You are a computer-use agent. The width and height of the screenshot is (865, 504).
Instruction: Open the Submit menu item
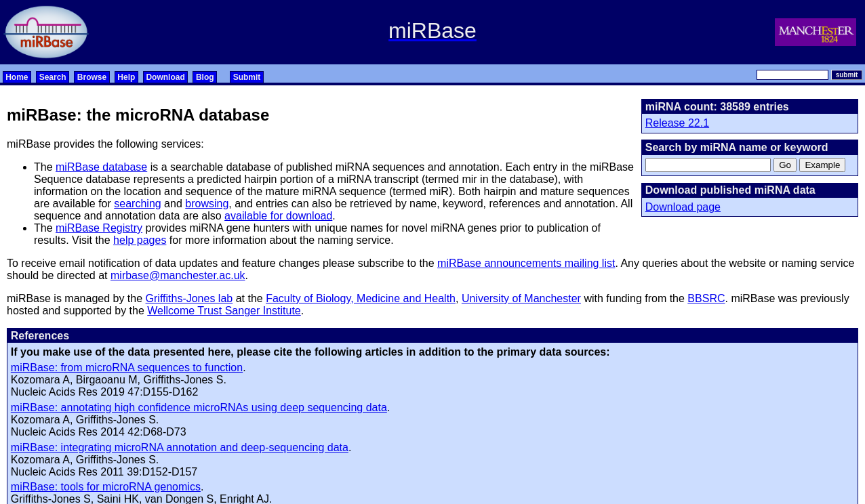point(247,77)
